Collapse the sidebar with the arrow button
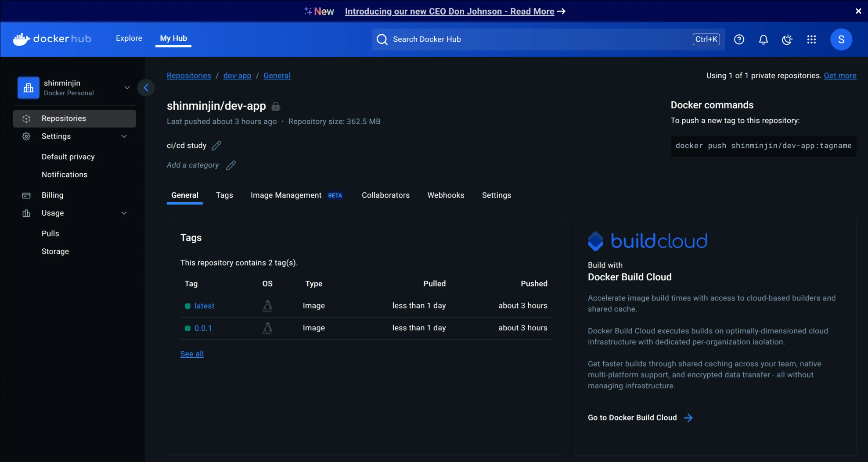This screenshot has height=462, width=868. tap(146, 88)
